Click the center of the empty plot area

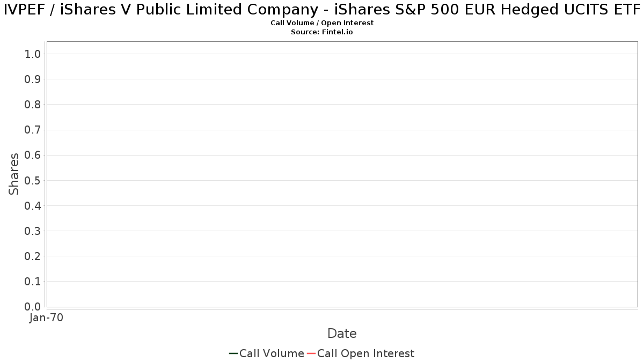point(342,174)
